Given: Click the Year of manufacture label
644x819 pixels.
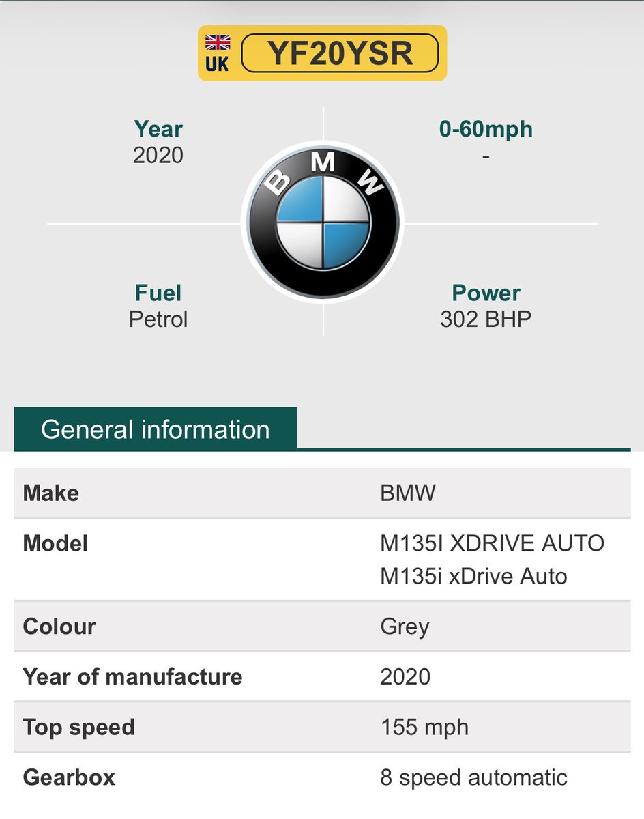Looking at the screenshot, I should click(x=133, y=676).
